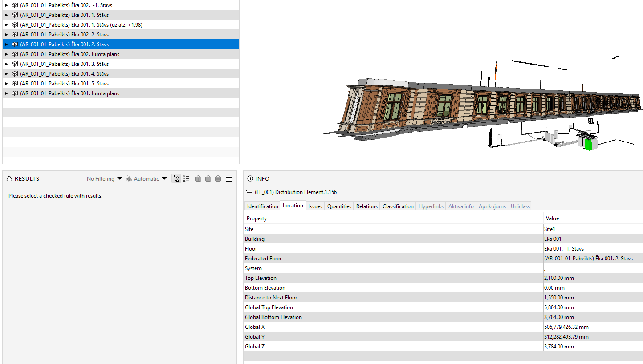This screenshot has height=364, width=643.
Task: Select the Location tab
Action: [x=293, y=206]
